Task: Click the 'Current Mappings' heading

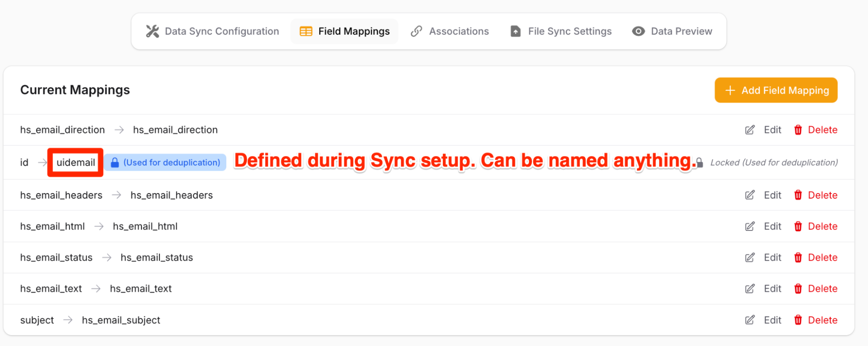Action: pos(75,90)
